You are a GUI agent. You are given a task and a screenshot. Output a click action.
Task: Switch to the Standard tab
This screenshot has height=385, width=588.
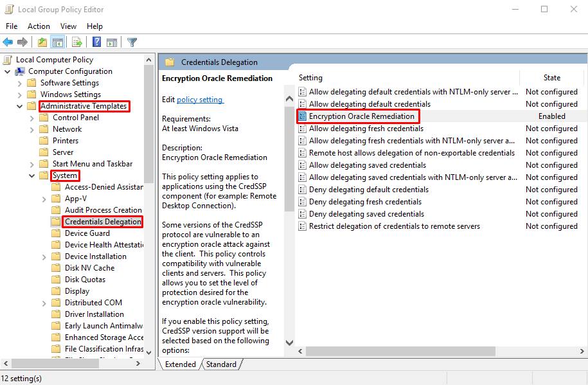click(x=221, y=364)
